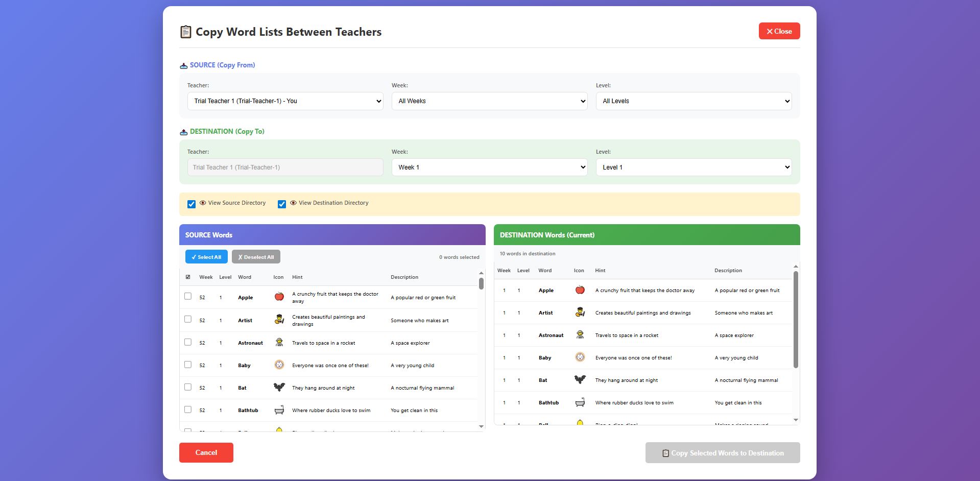Viewport: 980px width, 481px height.
Task: Check the Astronaut row in source words
Action: 188,342
